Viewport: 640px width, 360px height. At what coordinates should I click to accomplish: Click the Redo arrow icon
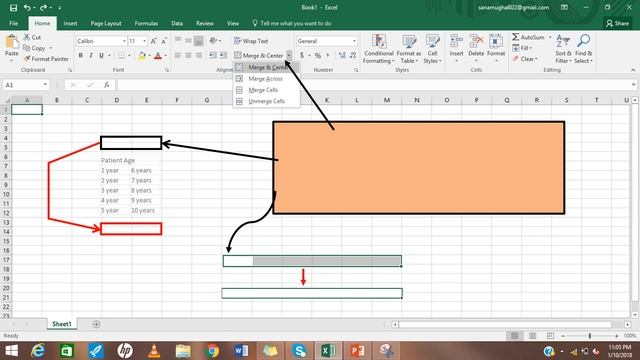click(43, 8)
